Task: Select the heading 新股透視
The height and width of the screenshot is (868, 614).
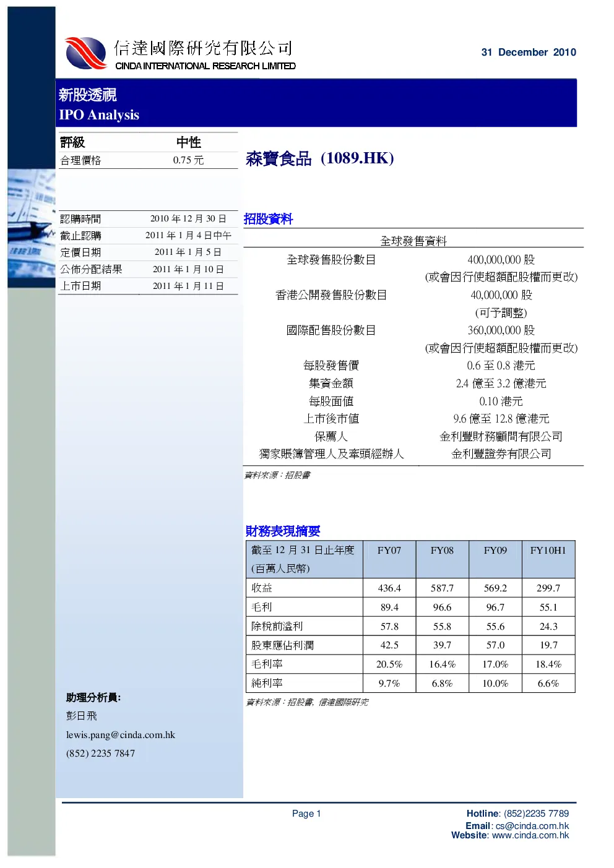Action: [x=88, y=95]
